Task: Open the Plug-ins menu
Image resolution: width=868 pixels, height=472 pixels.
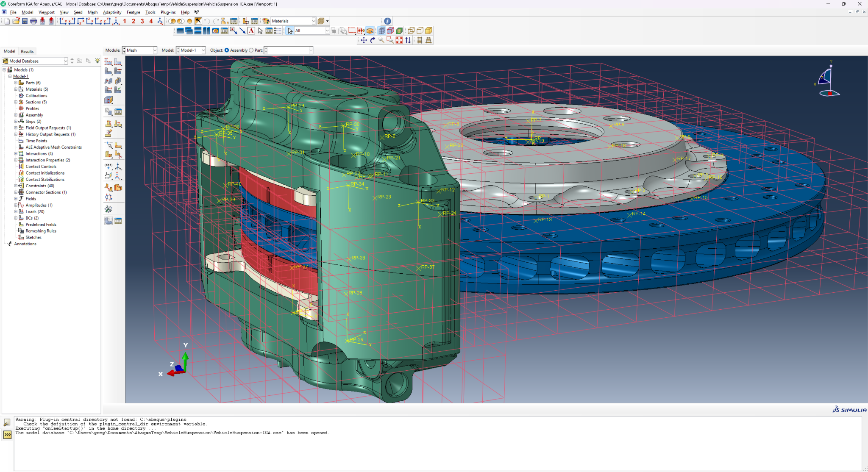Action: 168,12
